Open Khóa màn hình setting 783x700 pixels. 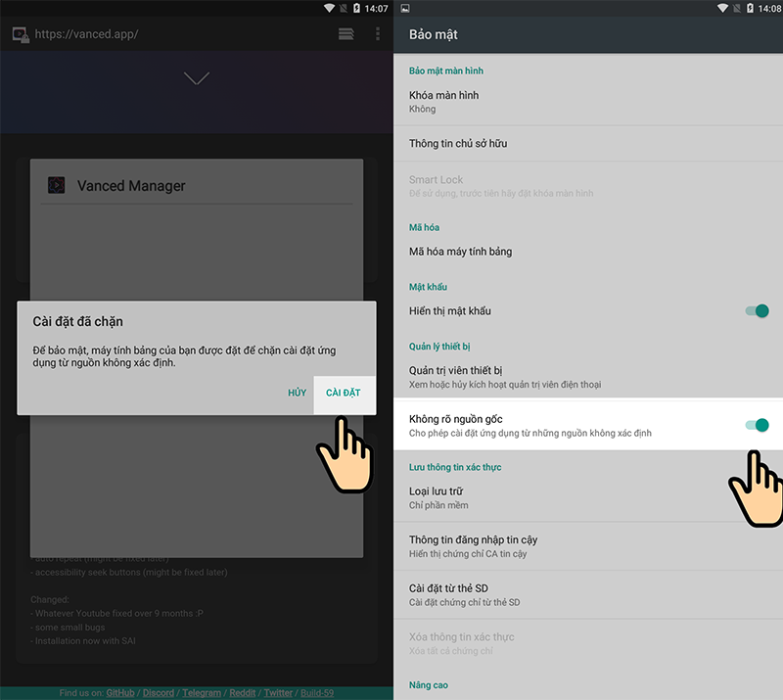[588, 102]
